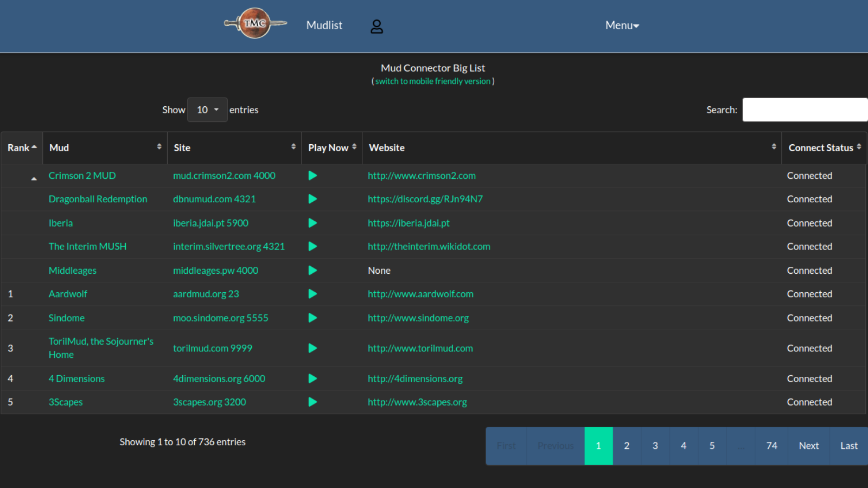Launch Sindome using the play button icon
This screenshot has width=868, height=488.
(x=312, y=318)
